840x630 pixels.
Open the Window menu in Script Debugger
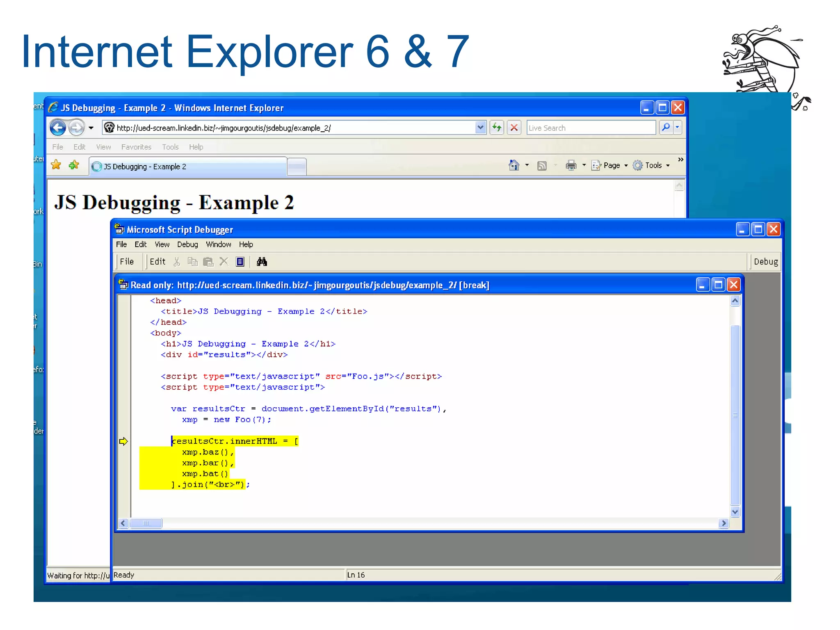(x=218, y=244)
